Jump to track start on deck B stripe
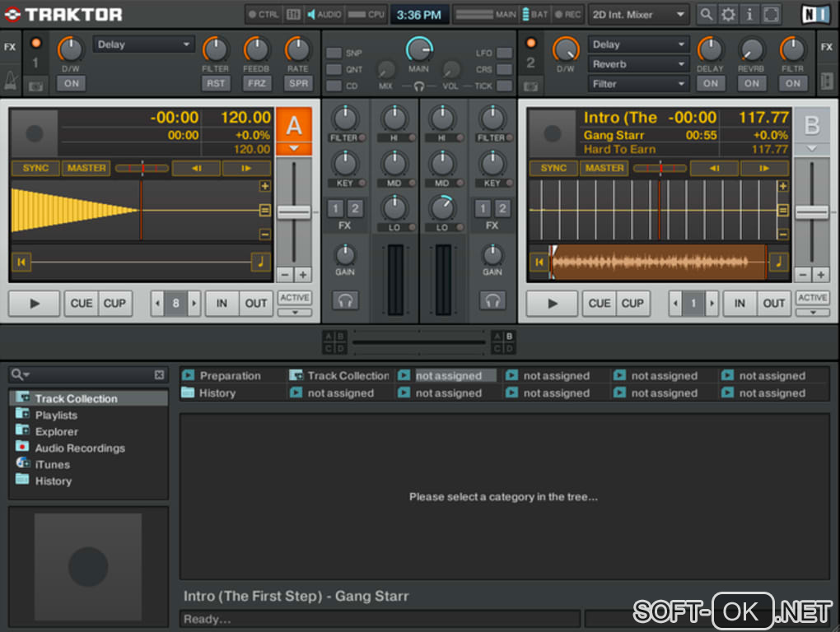840x632 pixels. [x=539, y=262]
